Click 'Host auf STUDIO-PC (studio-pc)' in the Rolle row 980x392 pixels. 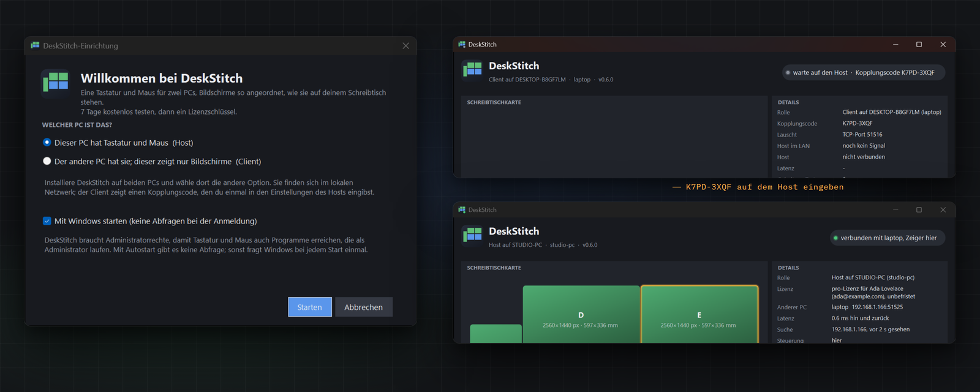[x=873, y=277]
